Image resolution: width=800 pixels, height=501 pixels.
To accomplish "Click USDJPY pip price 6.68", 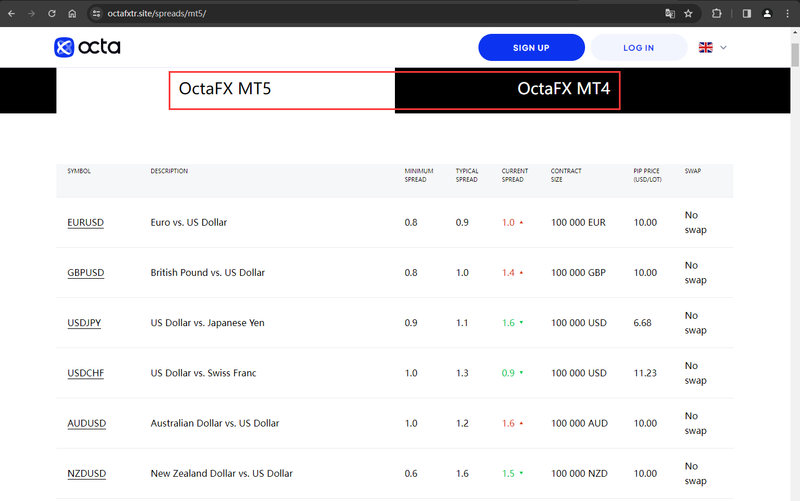I will coord(643,322).
